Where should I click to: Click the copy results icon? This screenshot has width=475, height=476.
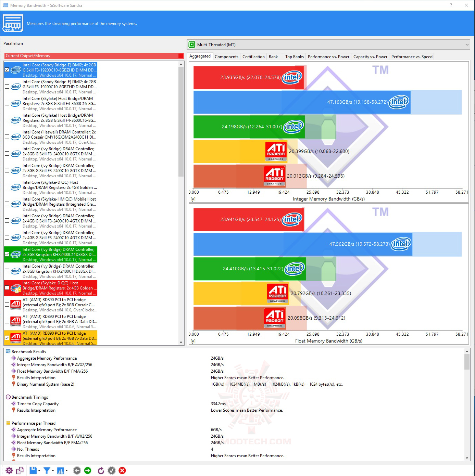(20, 471)
